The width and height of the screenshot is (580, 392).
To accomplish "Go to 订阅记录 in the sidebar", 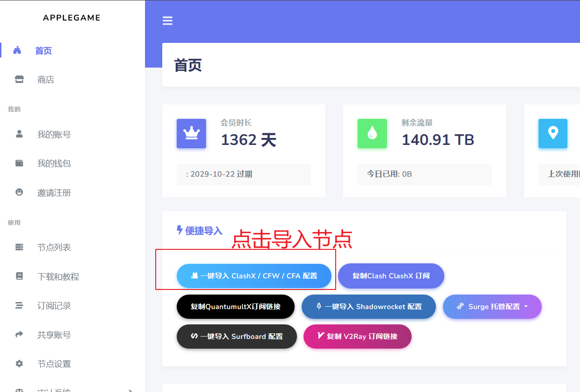I will click(x=54, y=306).
